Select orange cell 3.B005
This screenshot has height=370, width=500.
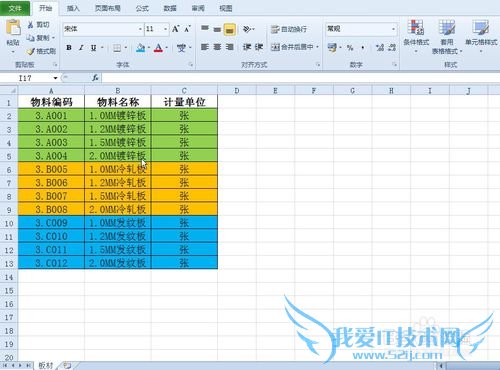tap(51, 169)
